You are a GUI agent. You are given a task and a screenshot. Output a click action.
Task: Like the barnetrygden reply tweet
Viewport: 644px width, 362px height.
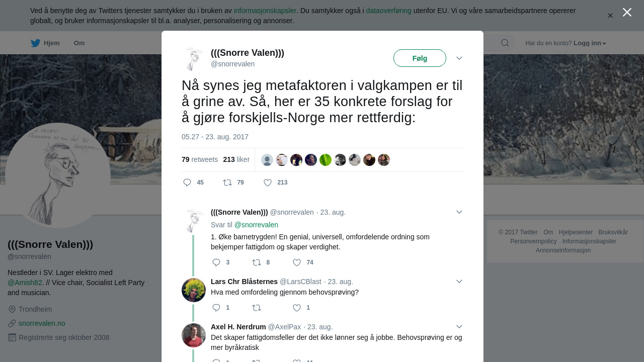[x=297, y=262]
